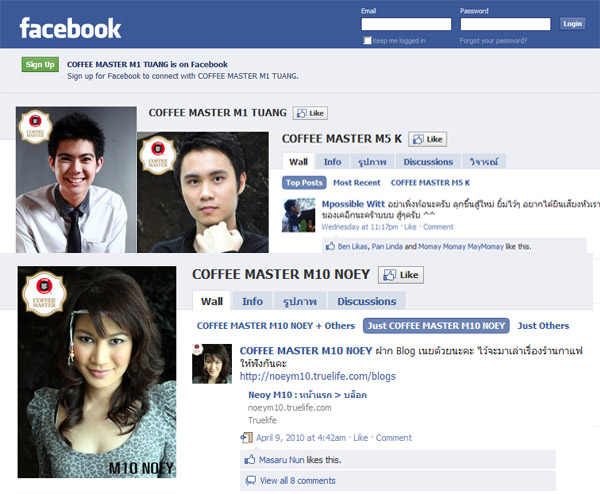
Task: Open รูปภาพ tab on M10 NOEY page
Action: pos(300,302)
